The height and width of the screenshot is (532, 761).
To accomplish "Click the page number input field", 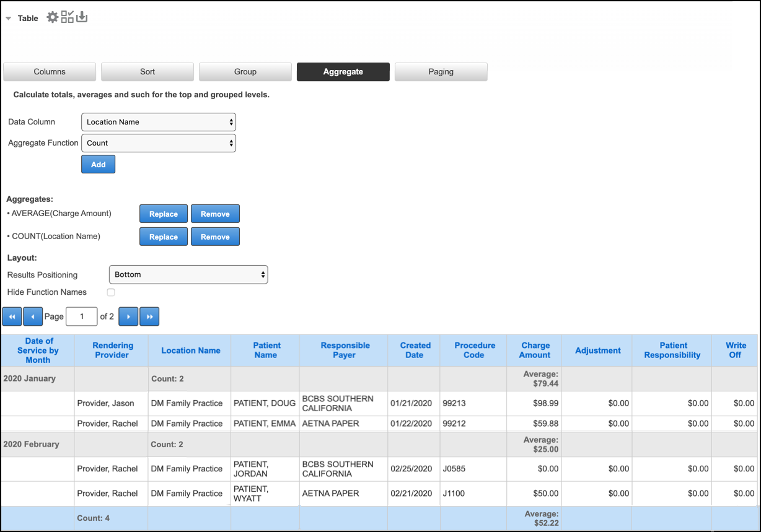I will pos(81,316).
